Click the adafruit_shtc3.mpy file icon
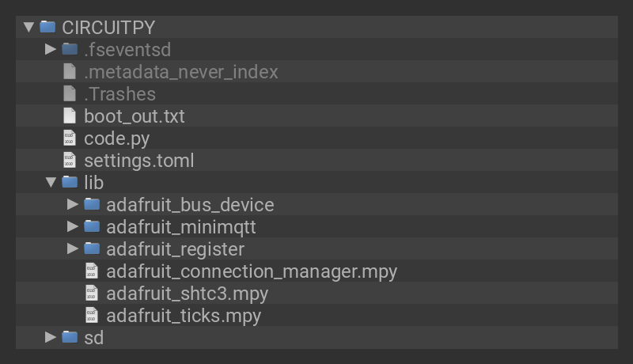This screenshot has width=633, height=364. click(92, 294)
